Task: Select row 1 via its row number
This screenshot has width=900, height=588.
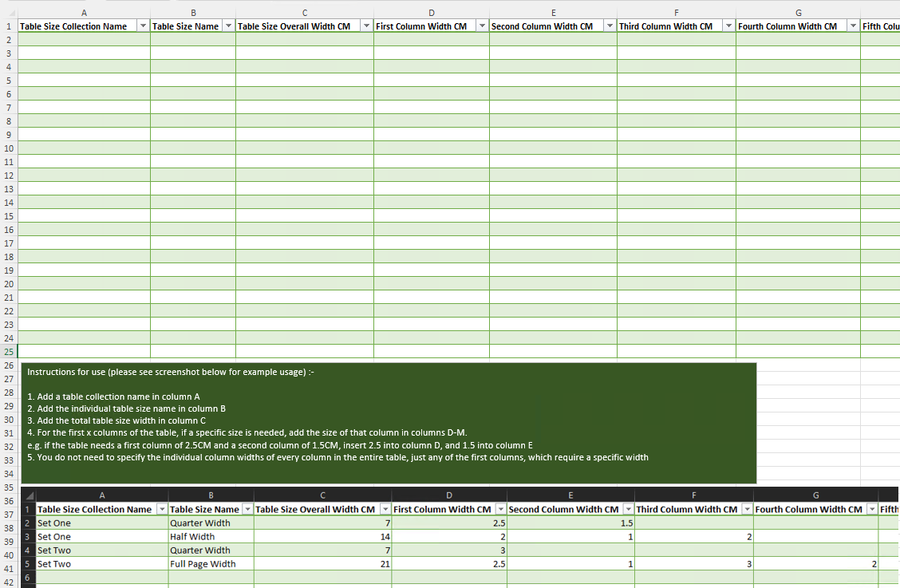Action: pyautogui.click(x=9, y=26)
